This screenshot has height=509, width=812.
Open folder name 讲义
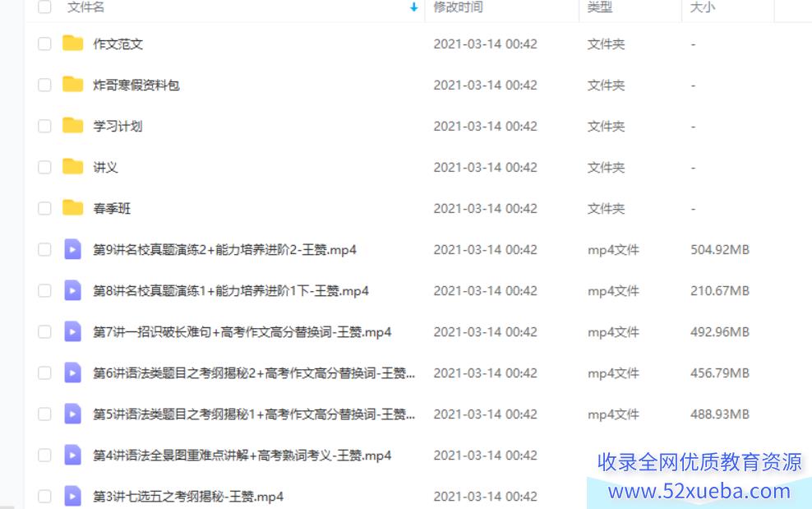coord(106,168)
